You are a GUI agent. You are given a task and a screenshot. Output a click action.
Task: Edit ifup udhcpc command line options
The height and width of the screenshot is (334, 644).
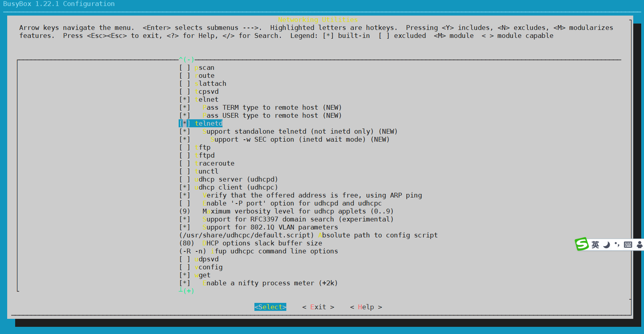coord(258,251)
